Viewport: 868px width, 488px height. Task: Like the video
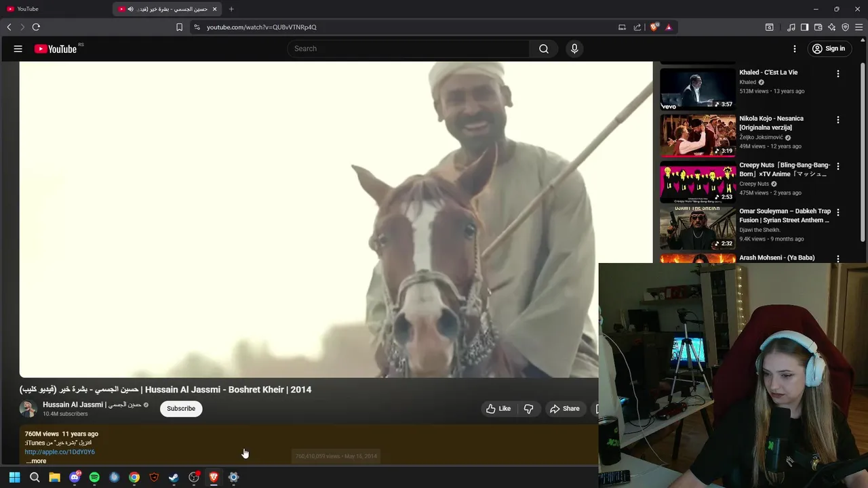pos(498,409)
